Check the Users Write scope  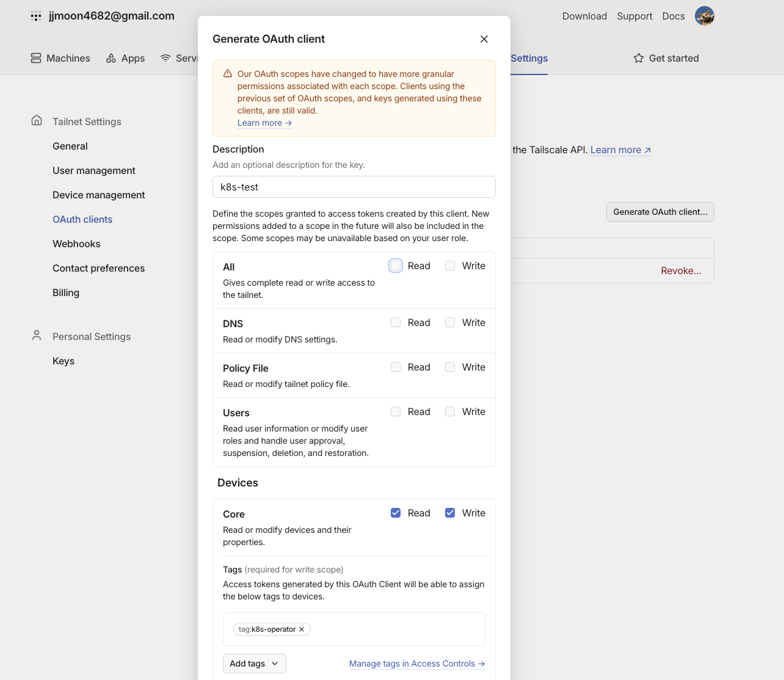pos(450,411)
